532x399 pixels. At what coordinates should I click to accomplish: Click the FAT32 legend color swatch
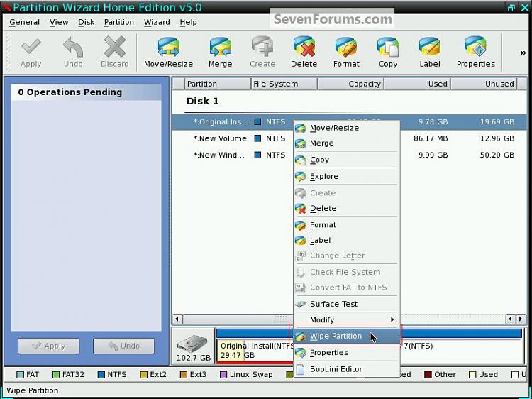tap(56, 375)
